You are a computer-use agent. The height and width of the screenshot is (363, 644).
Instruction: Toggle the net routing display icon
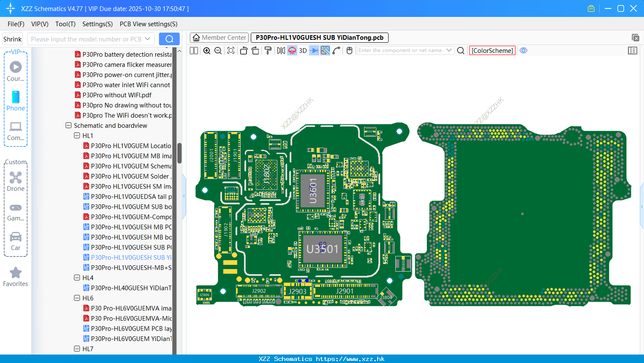coord(325,50)
